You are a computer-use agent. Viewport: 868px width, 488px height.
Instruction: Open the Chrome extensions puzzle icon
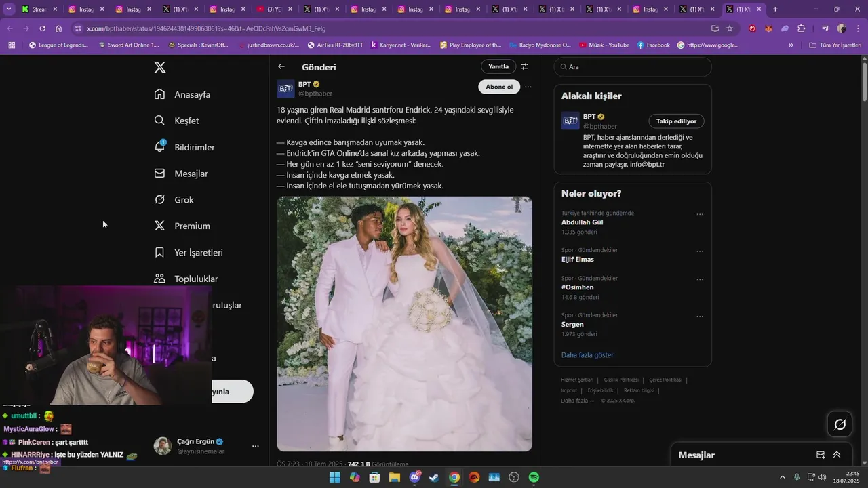click(802, 28)
